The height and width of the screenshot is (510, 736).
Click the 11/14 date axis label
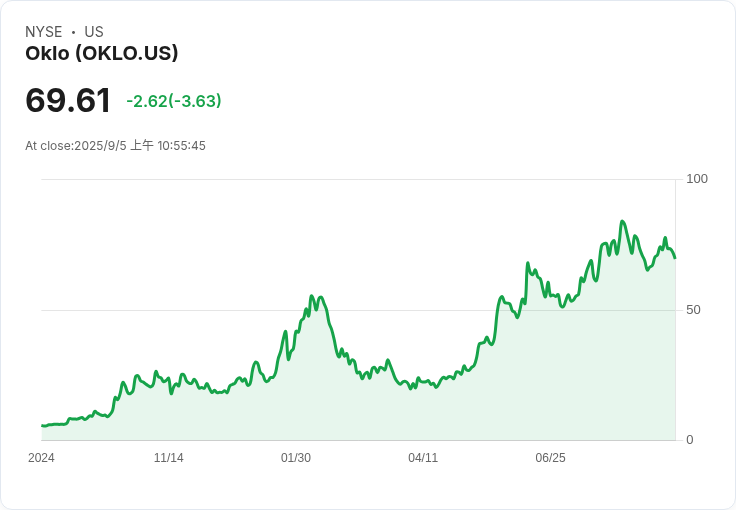(x=169, y=458)
